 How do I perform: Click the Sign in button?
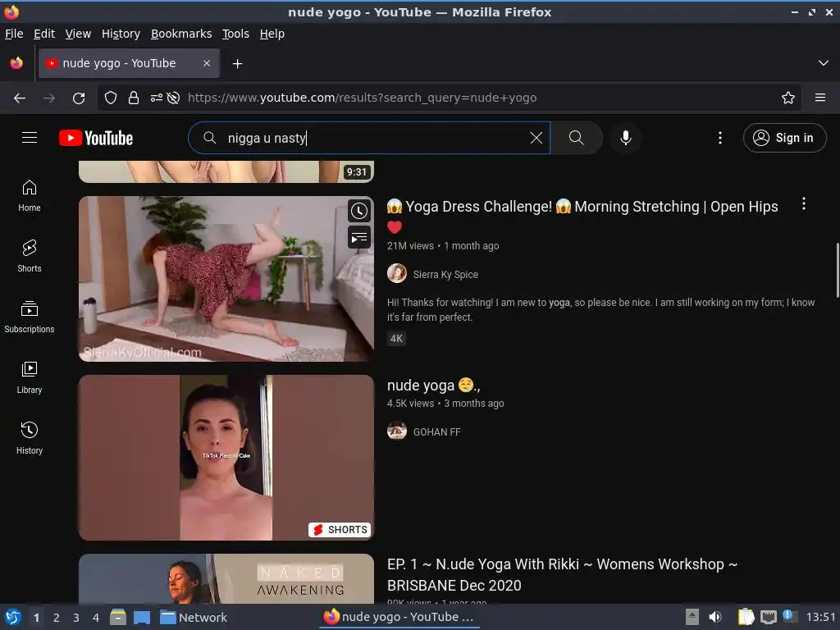(x=784, y=138)
